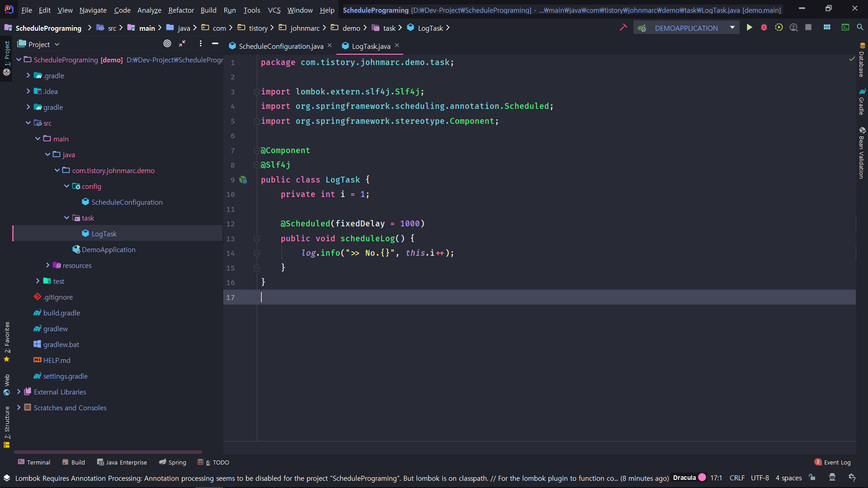Viewport: 868px width, 488px height.
Task: Click the Dracula theme pink color indicator
Action: click(x=702, y=477)
